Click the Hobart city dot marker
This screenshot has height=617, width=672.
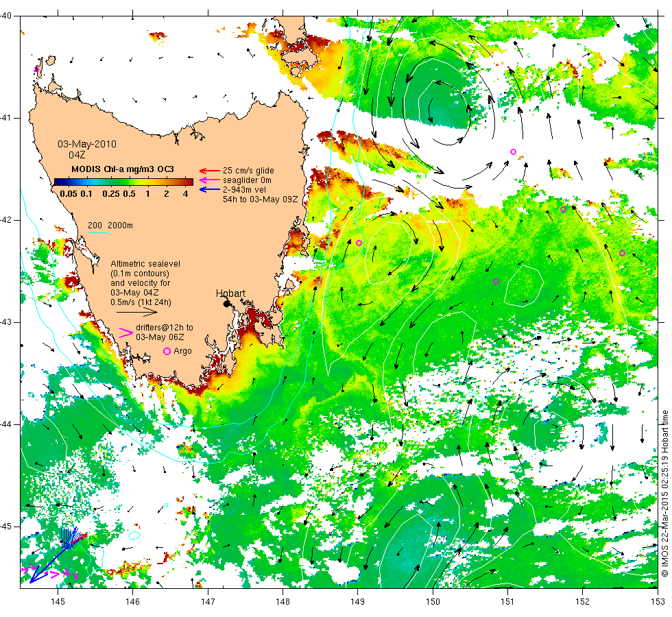click(x=227, y=303)
